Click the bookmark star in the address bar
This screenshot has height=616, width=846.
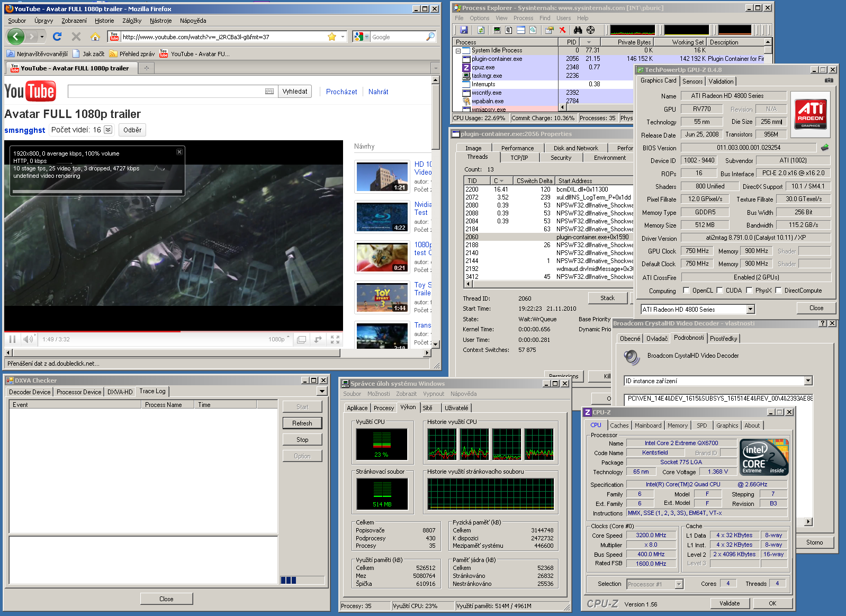click(x=332, y=37)
